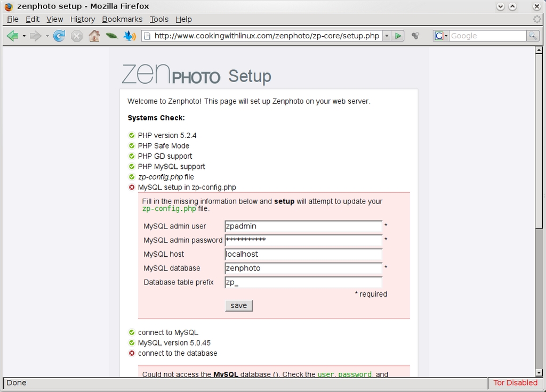Click the Database table prefix field
Screen dimensions: 546x392
[303, 282]
